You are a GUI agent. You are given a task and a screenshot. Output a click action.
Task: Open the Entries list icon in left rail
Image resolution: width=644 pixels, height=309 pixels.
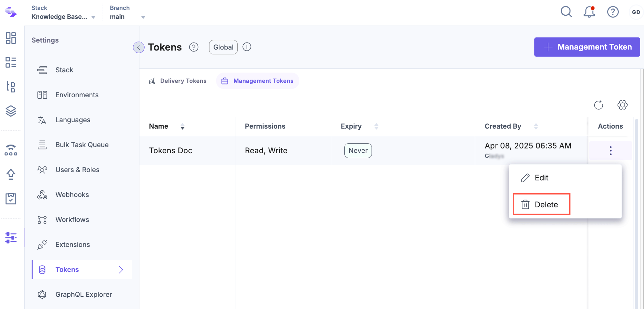11,62
